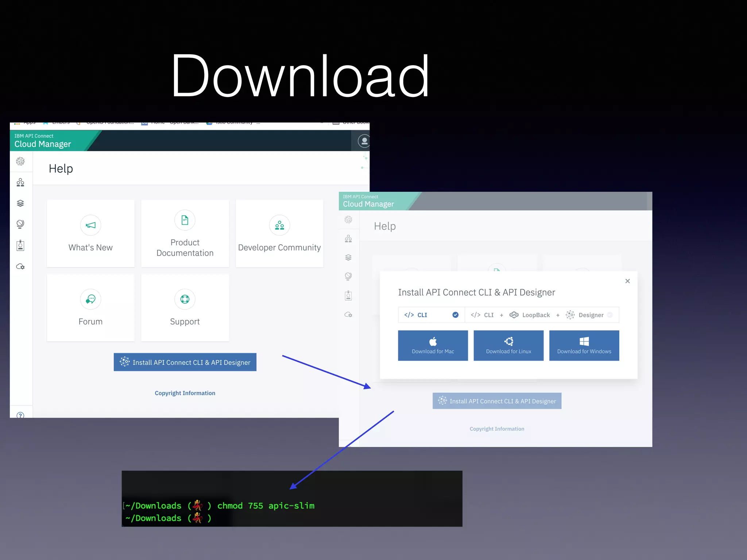The image size is (747, 560).
Task: Open the topology icon in left Cloud Manager sidebar
Action: coord(20,161)
